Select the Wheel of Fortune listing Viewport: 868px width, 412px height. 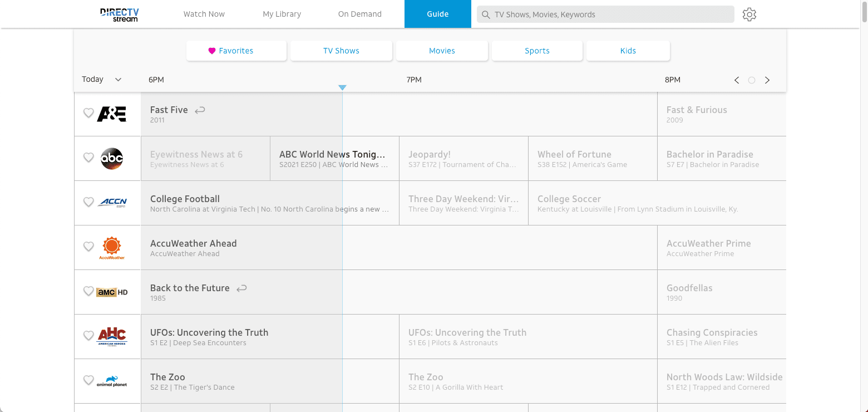pyautogui.click(x=593, y=159)
